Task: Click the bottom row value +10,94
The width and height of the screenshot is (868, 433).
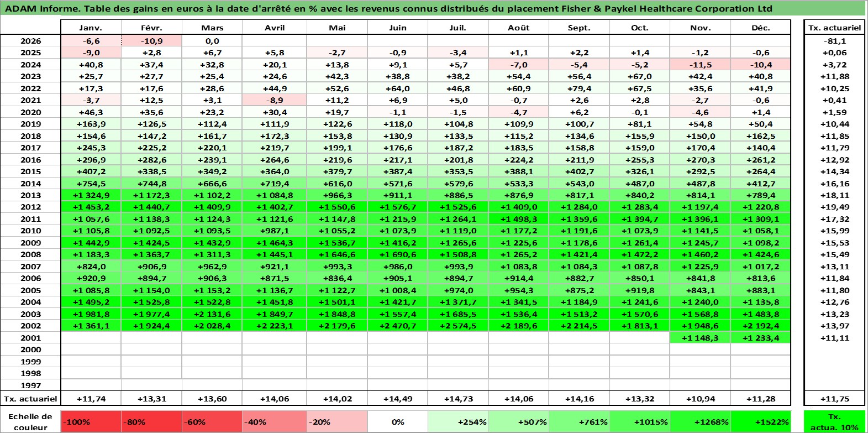Action: 700,399
